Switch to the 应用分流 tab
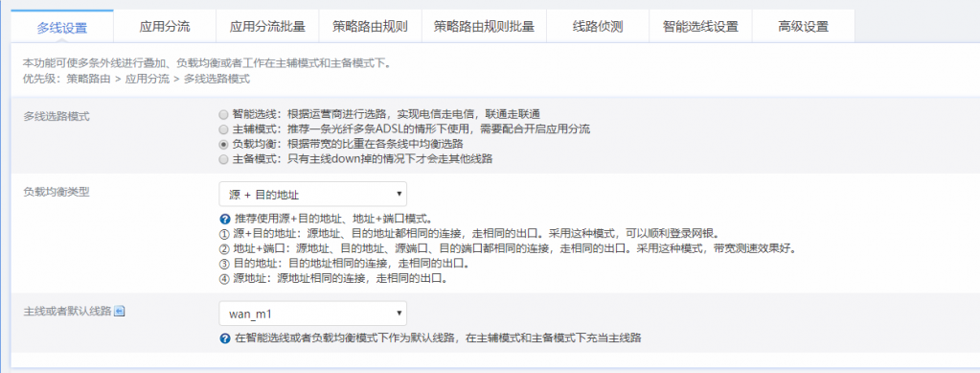 click(165, 26)
